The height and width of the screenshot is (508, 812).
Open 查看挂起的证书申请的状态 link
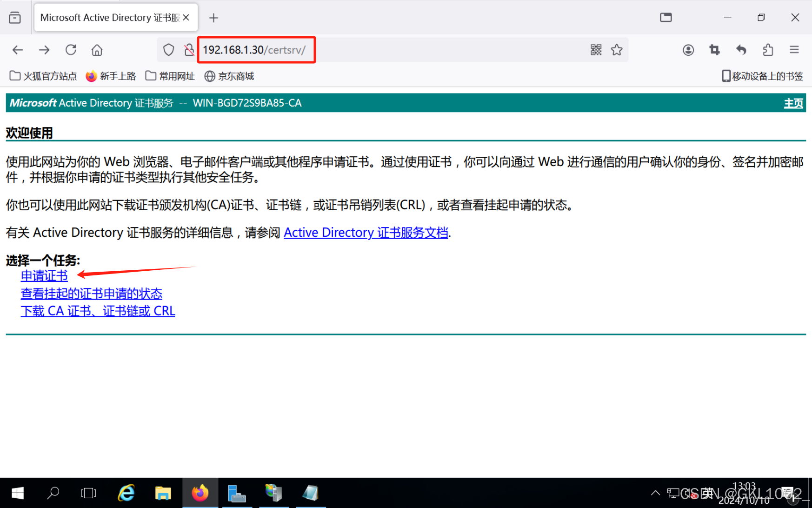click(x=92, y=294)
